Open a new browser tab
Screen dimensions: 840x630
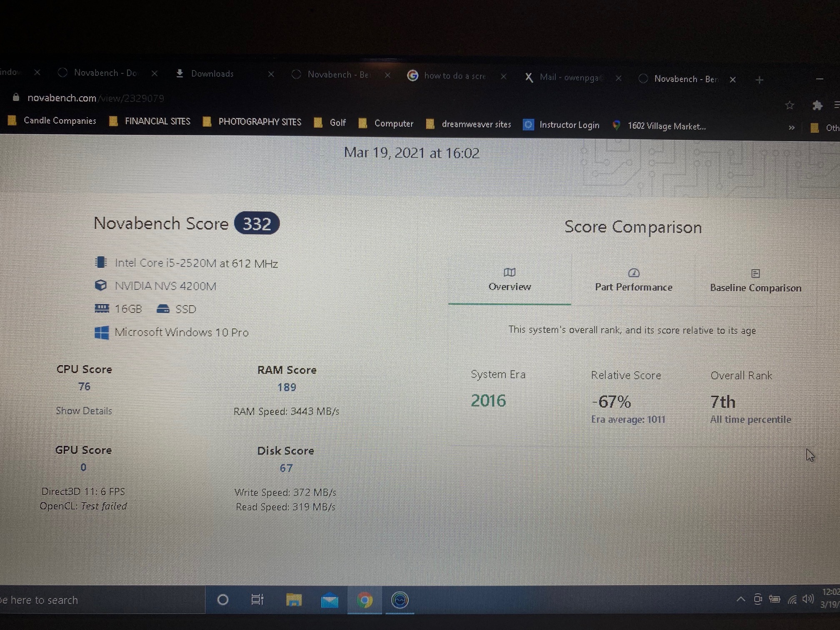click(759, 80)
